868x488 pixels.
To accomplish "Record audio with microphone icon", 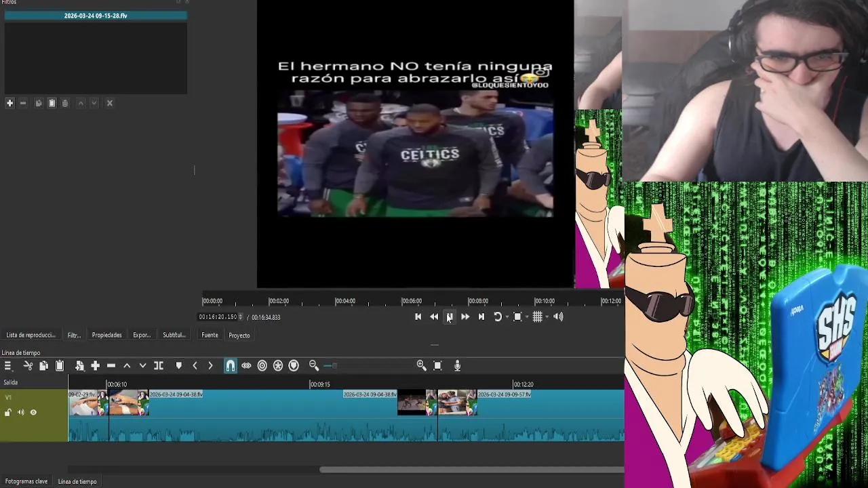I will pyautogui.click(x=457, y=366).
